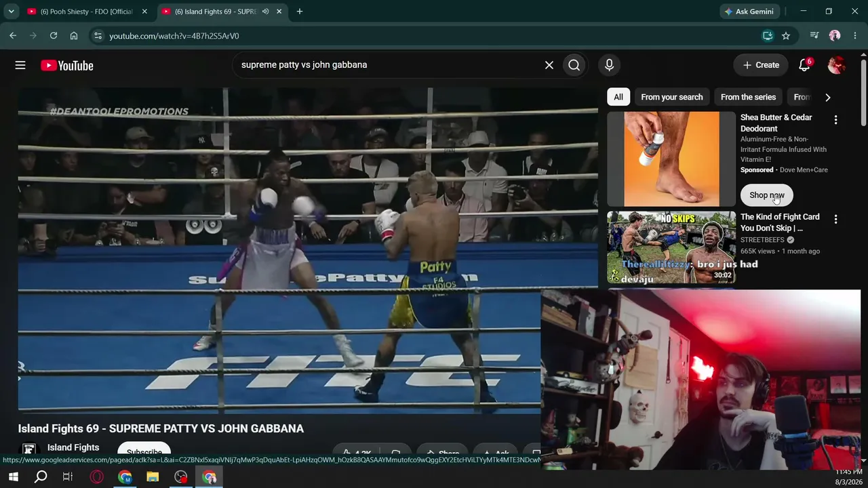This screenshot has width=868, height=488.
Task: Focus the YouTube search input field
Action: 390,65
